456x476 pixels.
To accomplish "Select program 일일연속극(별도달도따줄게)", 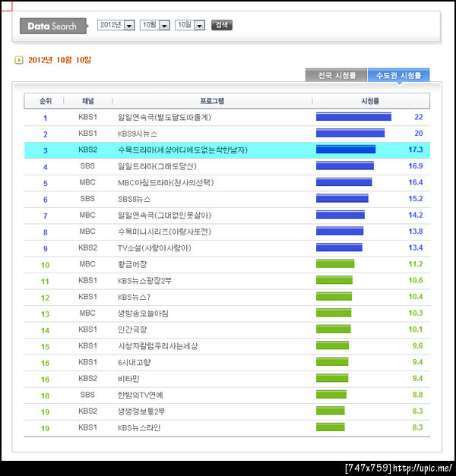I will (x=164, y=117).
